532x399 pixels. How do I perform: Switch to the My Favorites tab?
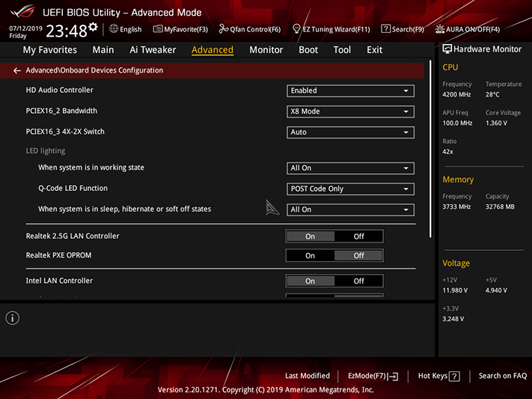coord(50,50)
